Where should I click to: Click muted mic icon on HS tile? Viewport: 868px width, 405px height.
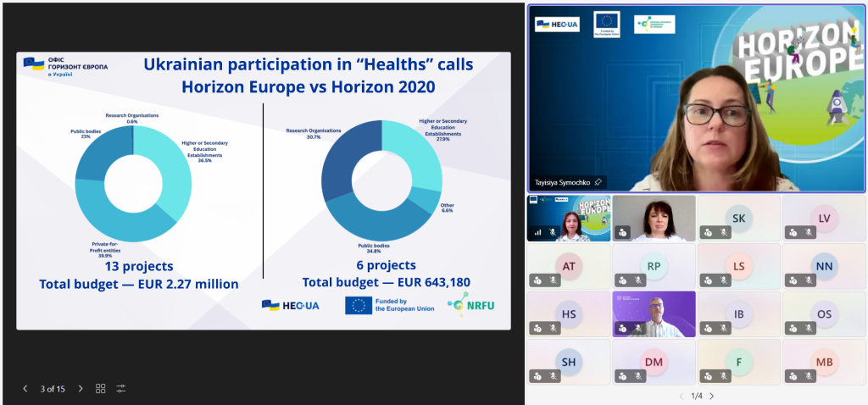552,328
